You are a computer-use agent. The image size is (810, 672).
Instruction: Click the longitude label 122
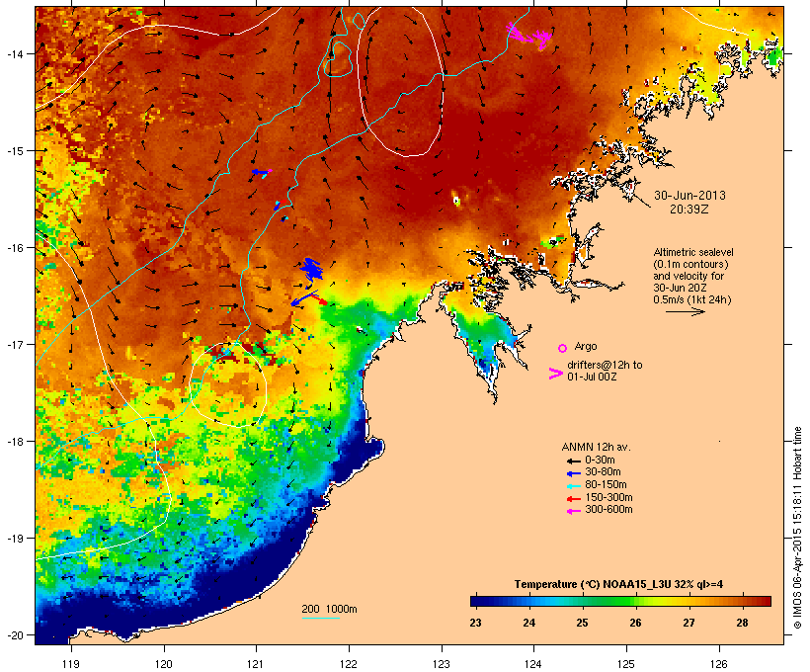349,664
